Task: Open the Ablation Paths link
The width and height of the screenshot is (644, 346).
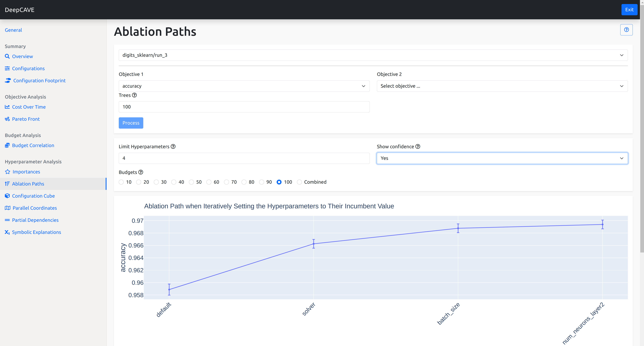Action: coord(28,184)
